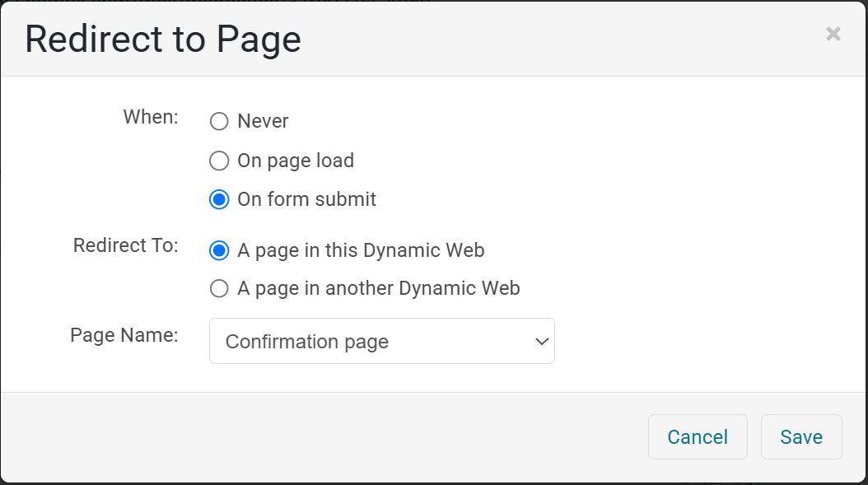Save the redirect settings
Viewport: 868px width, 485px height.
tap(801, 437)
